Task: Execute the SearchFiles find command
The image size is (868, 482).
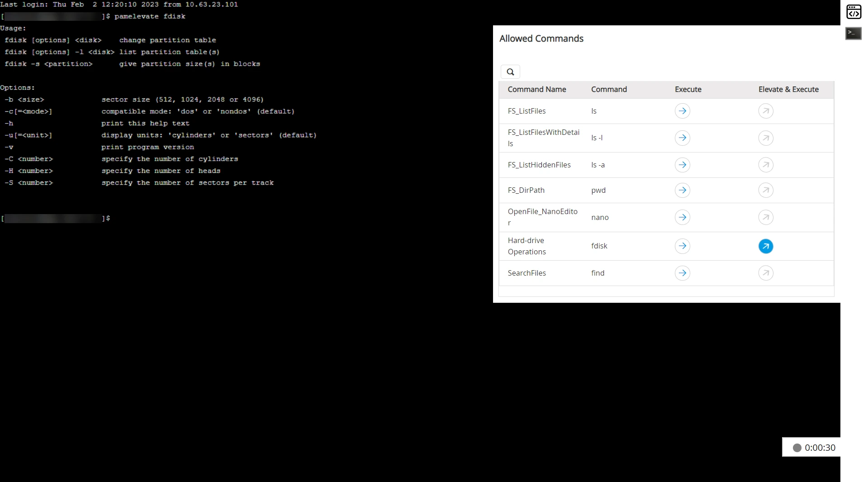Action: (x=682, y=273)
